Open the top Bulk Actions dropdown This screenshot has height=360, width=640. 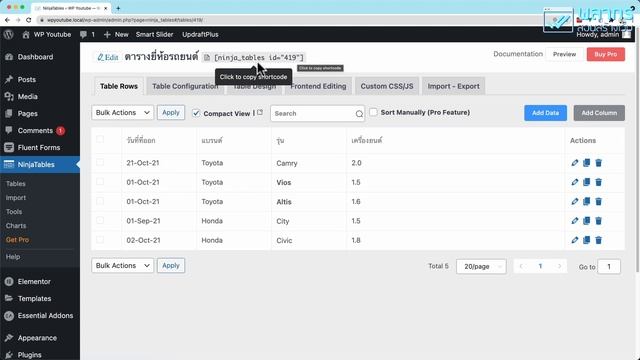point(122,112)
